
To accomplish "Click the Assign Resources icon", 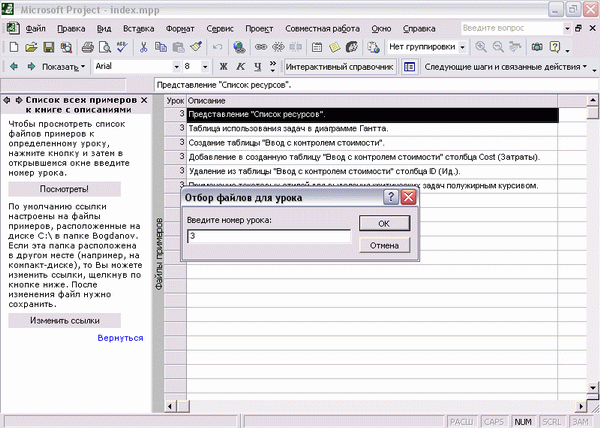I will (352, 47).
